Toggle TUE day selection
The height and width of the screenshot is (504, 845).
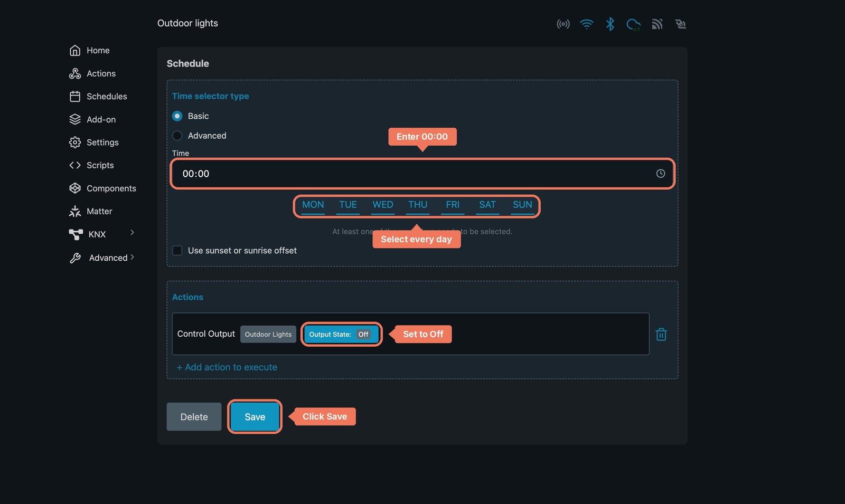(x=348, y=205)
